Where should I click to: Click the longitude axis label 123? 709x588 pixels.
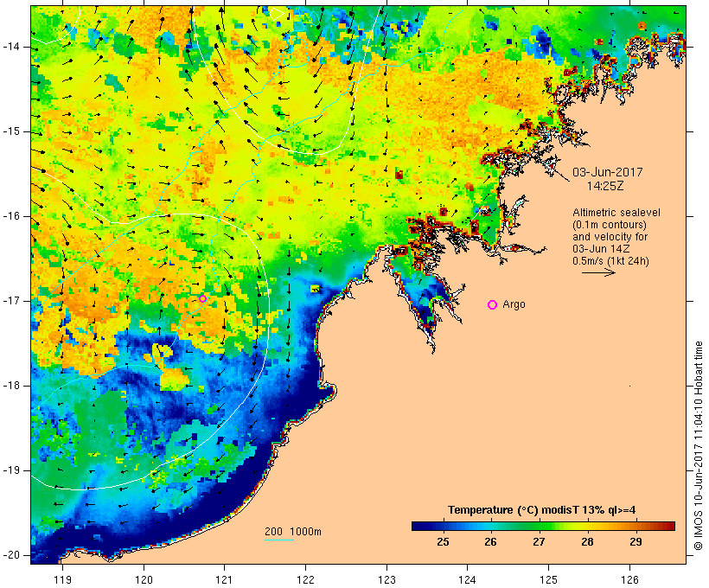pyautogui.click(x=386, y=580)
